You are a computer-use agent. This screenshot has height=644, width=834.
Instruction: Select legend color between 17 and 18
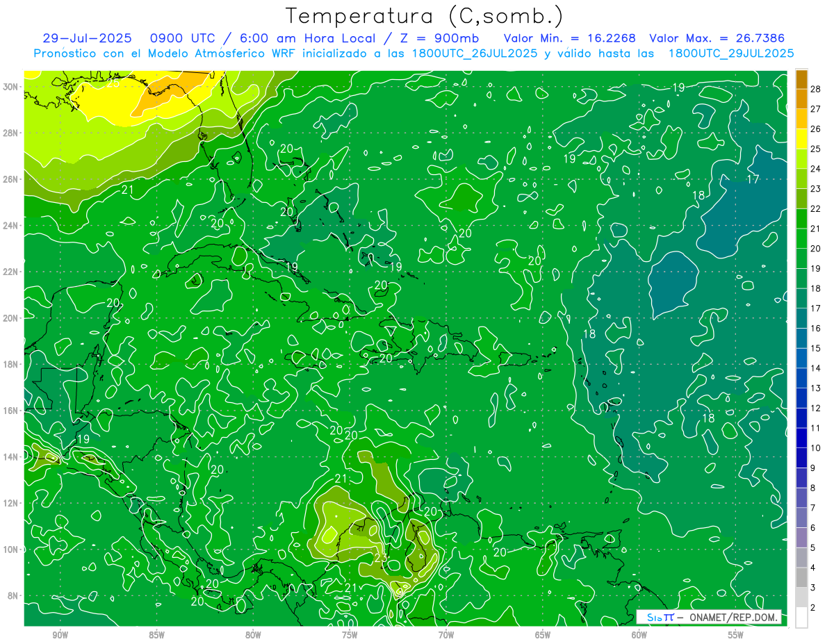tap(801, 299)
